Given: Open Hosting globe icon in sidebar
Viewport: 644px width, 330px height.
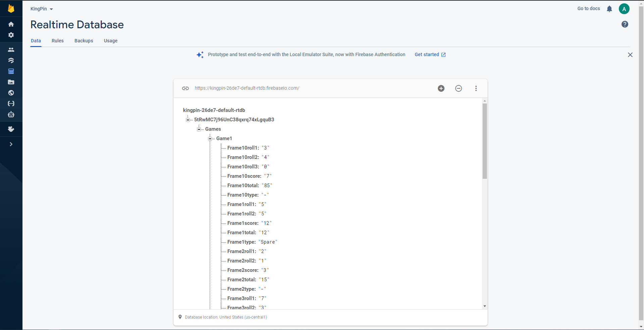Looking at the screenshot, I should (x=11, y=93).
